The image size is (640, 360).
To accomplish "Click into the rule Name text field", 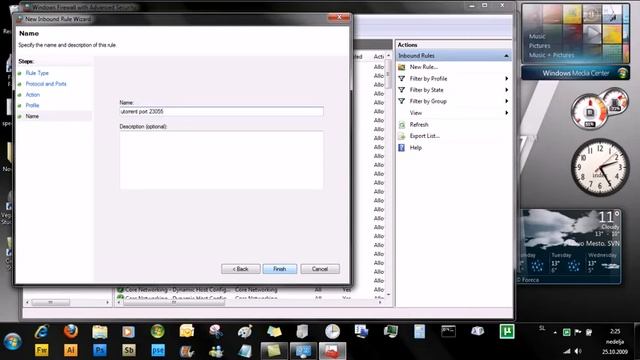I will point(221,111).
